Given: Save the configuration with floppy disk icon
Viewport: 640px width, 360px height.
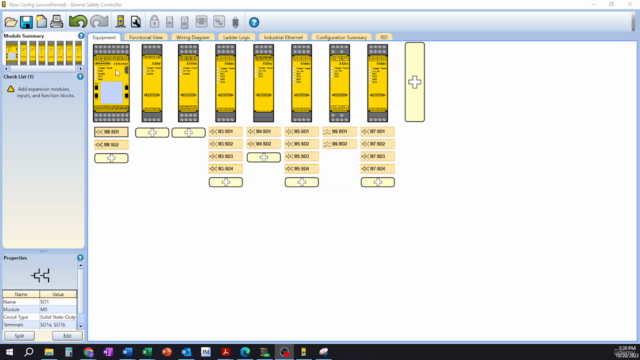Looking at the screenshot, I should [x=27, y=22].
